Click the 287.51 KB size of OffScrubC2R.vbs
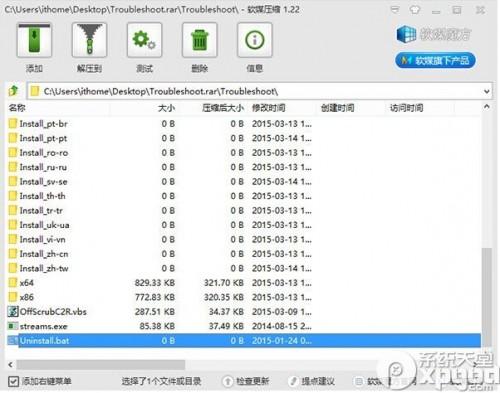Image resolution: width=500 pixels, height=393 pixels. [x=155, y=312]
